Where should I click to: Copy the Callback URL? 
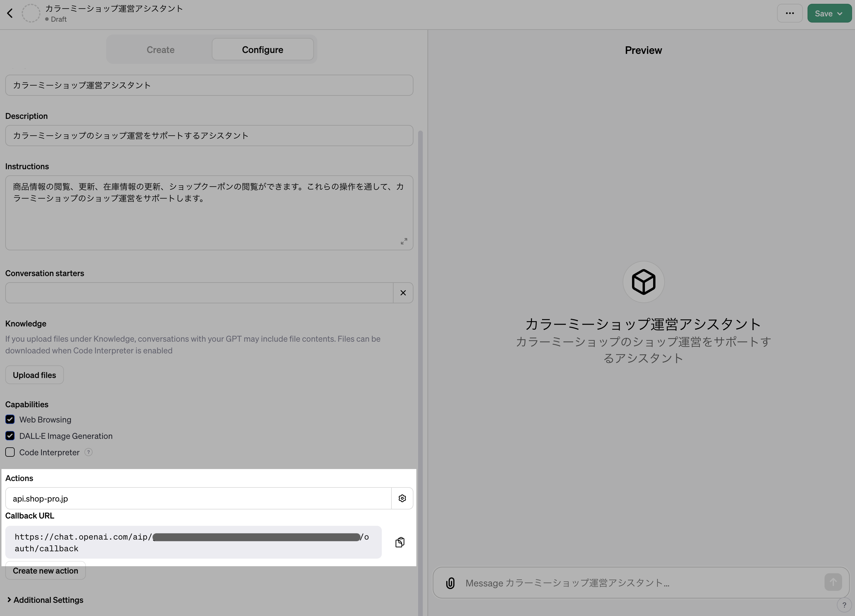399,542
